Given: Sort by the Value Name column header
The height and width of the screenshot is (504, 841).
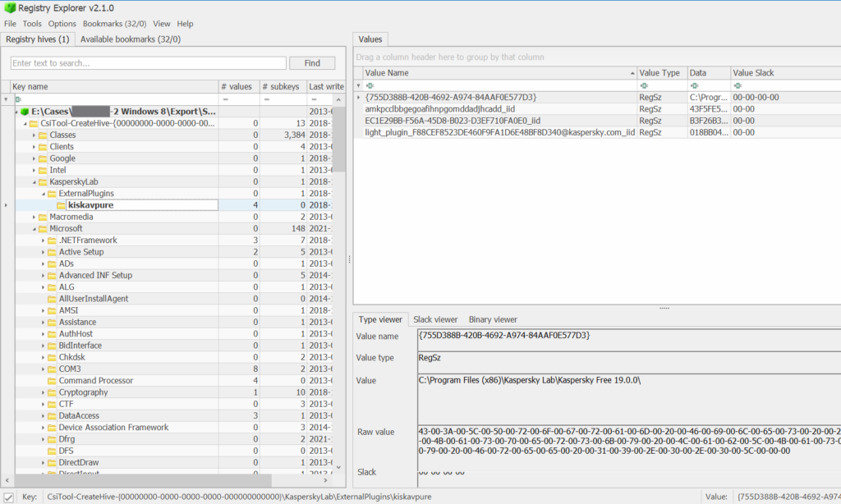Looking at the screenshot, I should pos(499,73).
